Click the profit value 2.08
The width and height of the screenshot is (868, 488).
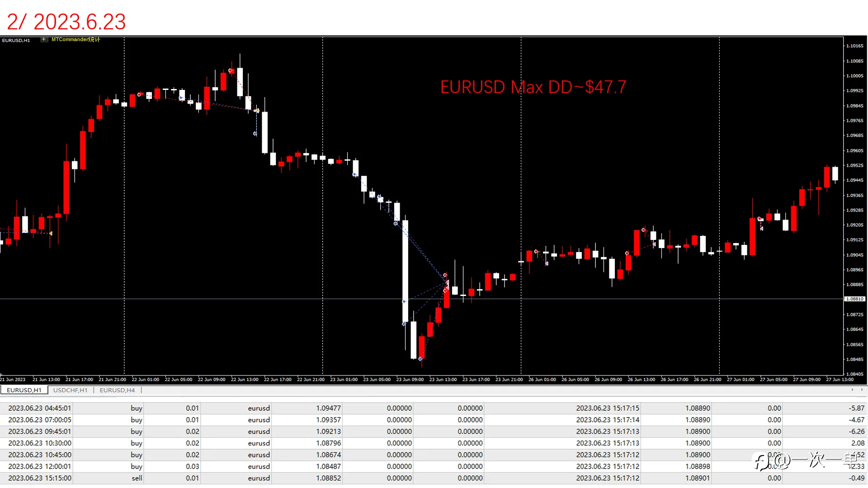click(x=858, y=443)
